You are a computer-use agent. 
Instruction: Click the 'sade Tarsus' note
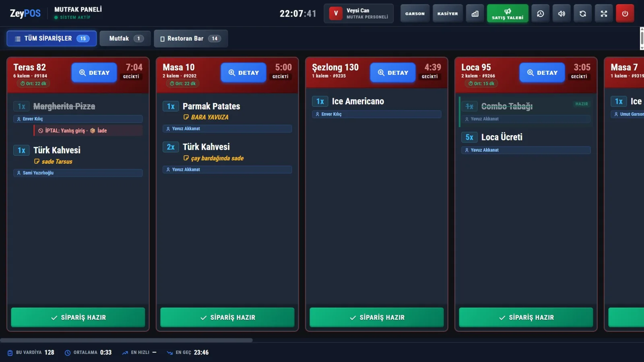click(x=53, y=162)
